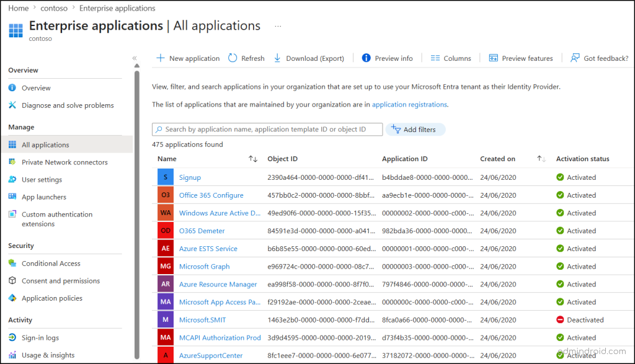The image size is (635, 364).
Task: Click the Activated status of Signup
Action: tap(576, 177)
